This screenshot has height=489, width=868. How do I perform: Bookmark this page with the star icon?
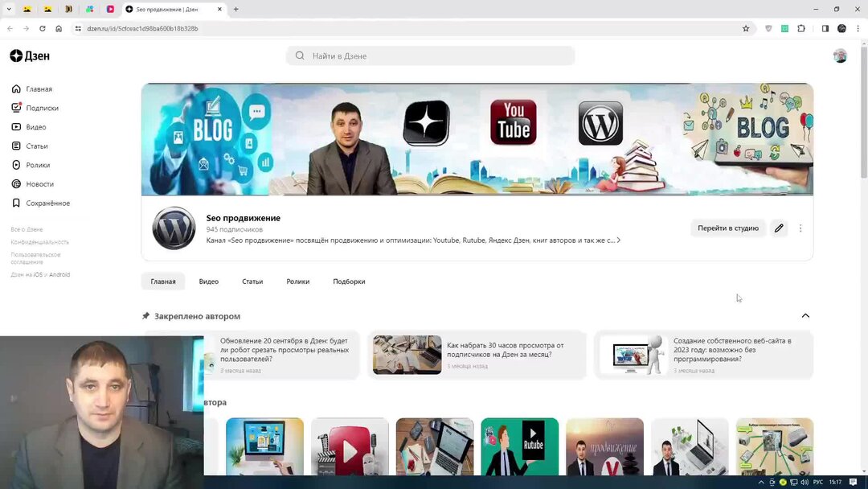(x=746, y=28)
